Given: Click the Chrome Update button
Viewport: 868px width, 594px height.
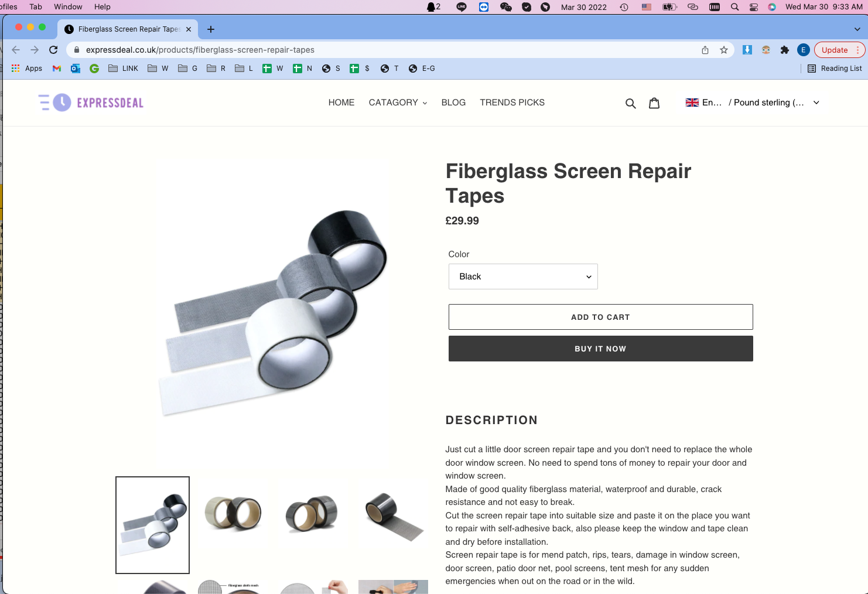Looking at the screenshot, I should coord(834,50).
